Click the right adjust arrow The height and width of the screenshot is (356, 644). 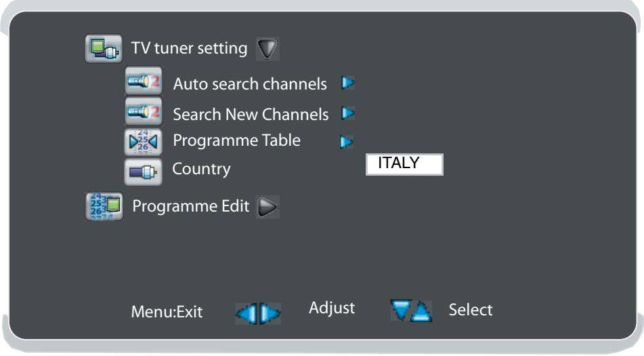(270, 314)
